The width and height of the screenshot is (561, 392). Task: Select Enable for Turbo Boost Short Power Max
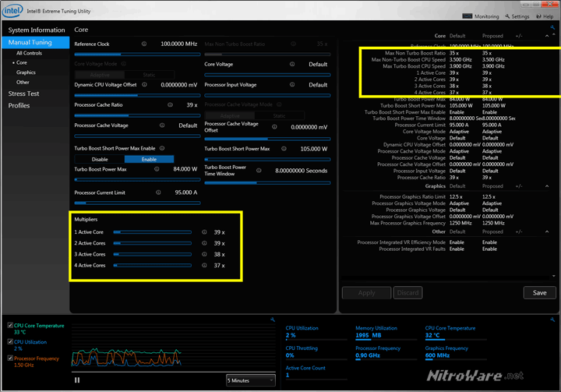pyautogui.click(x=149, y=159)
